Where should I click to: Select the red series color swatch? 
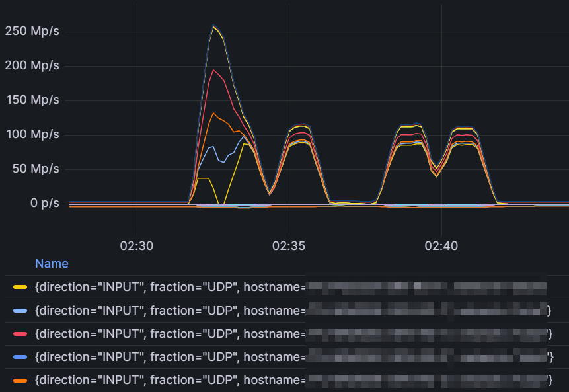point(20,334)
